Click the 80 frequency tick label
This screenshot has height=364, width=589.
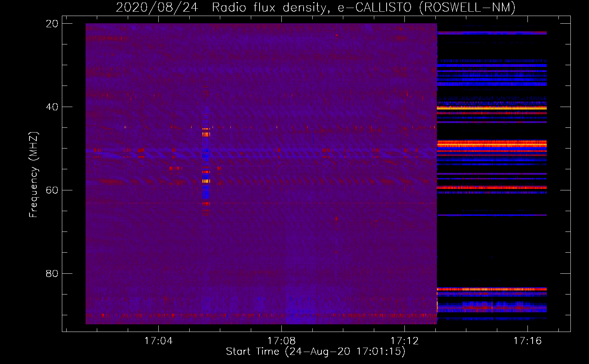[52, 273]
